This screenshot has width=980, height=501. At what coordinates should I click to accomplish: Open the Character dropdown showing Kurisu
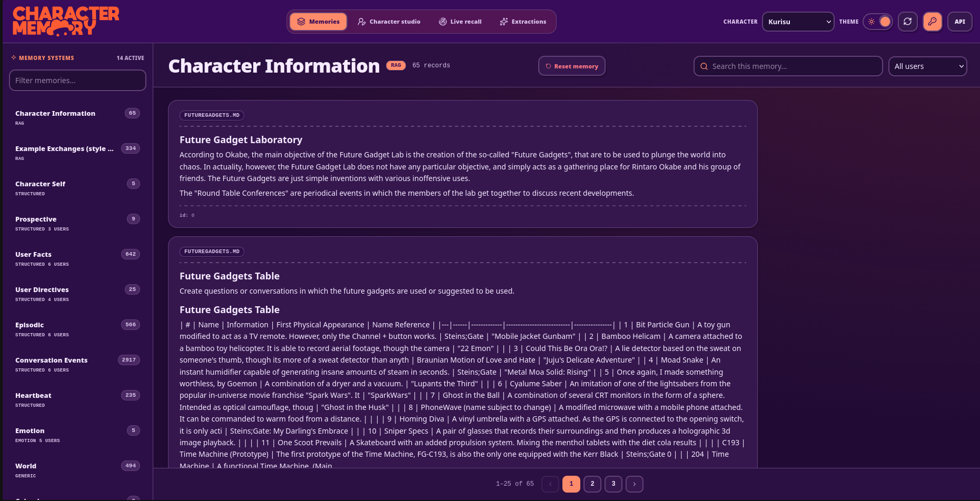click(798, 22)
